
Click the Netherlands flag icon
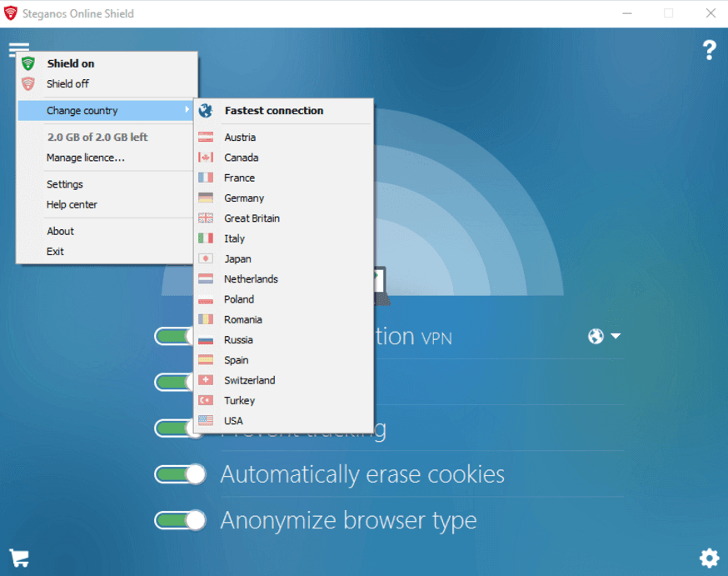pos(206,278)
